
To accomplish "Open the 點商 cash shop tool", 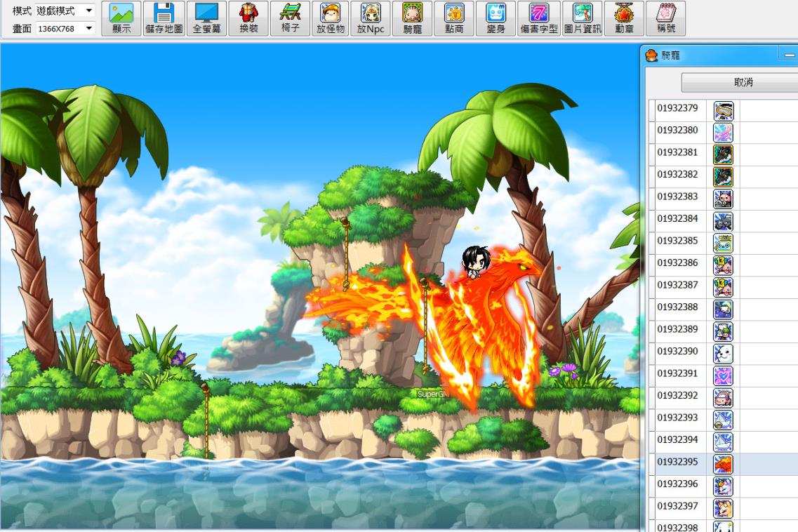I will 454,19.
